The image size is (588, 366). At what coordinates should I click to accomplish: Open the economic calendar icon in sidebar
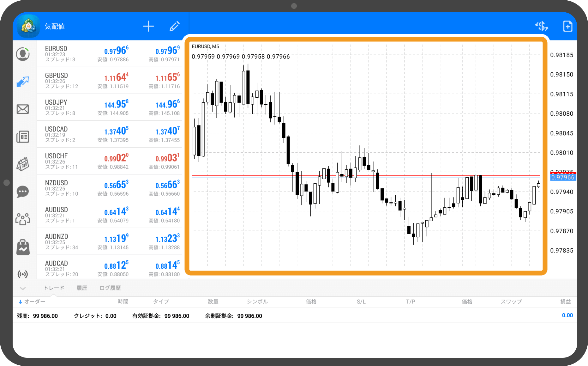pyautogui.click(x=23, y=164)
